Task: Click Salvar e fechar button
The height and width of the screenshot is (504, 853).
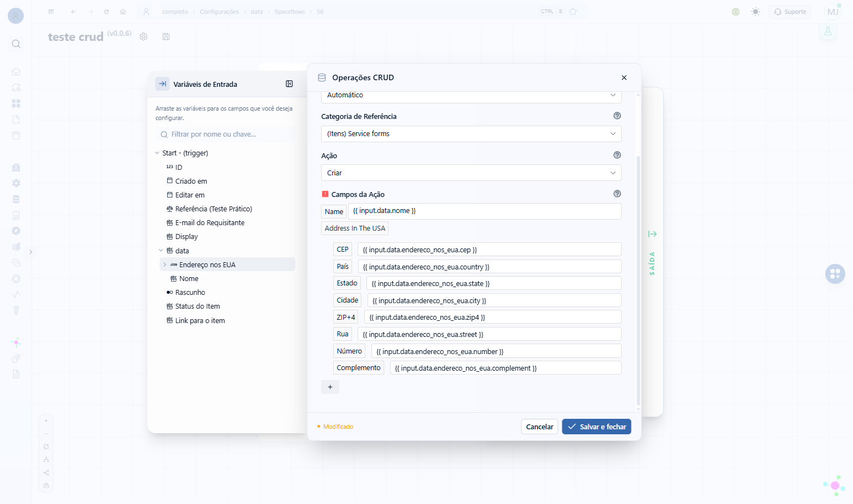Action: point(596,427)
